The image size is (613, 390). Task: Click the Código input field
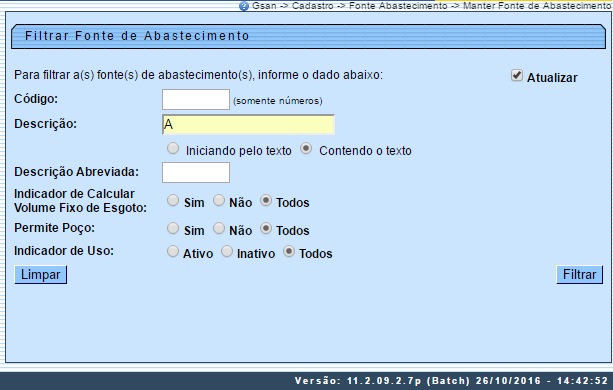tap(196, 99)
